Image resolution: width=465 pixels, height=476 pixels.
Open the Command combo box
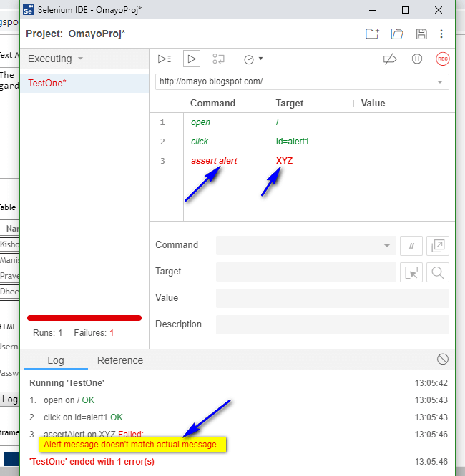[x=305, y=245]
